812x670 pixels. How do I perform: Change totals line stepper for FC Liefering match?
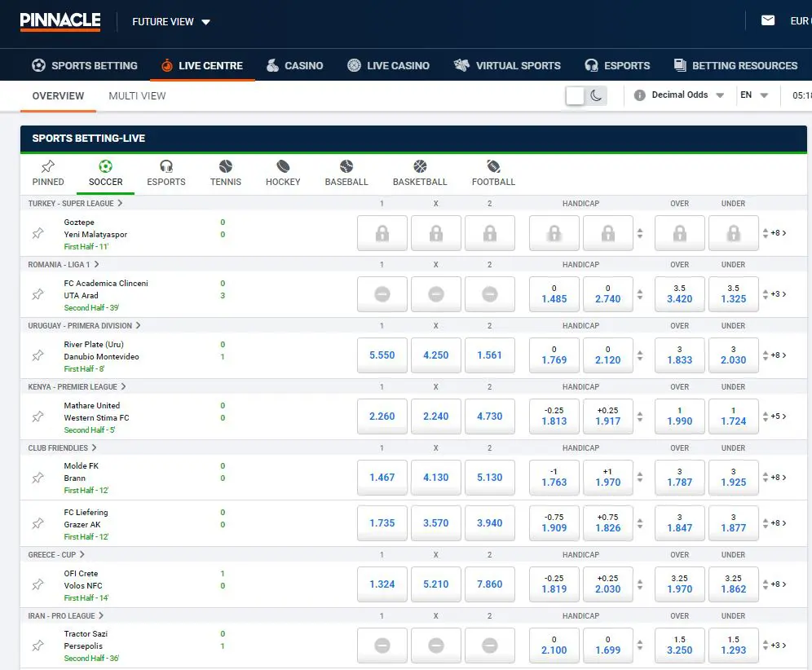766,523
